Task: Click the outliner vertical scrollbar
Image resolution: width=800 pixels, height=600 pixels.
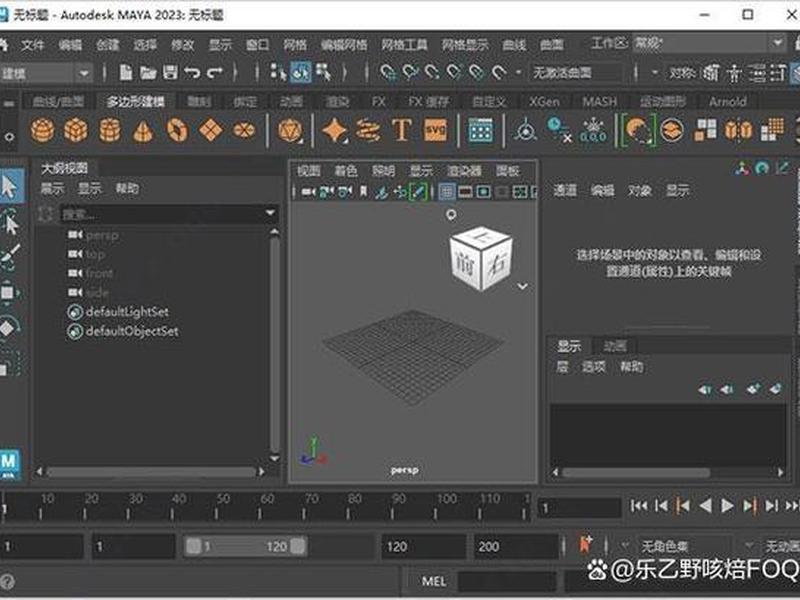Action: [274, 345]
